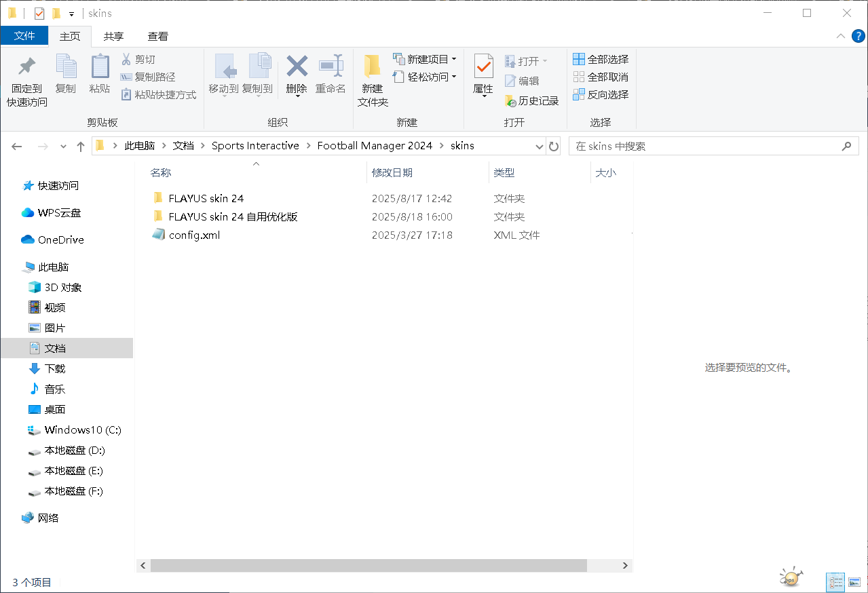
Task: Go up one folder level arrow
Action: 81,146
